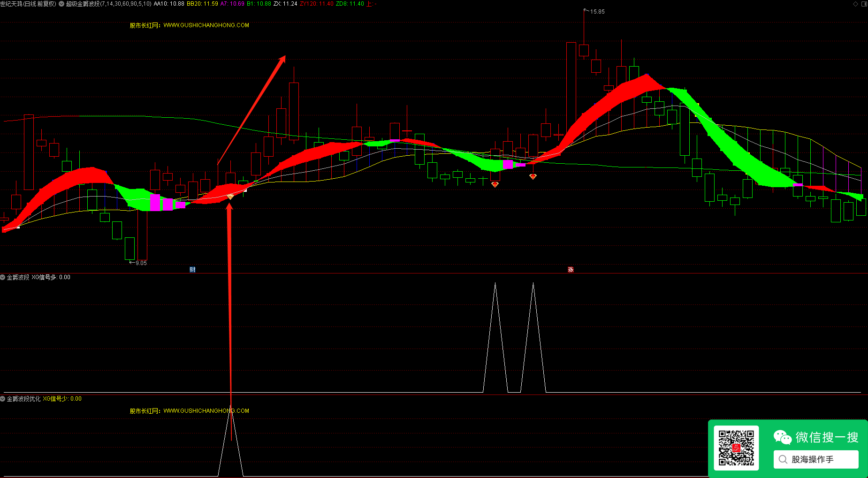Click indicator name 超级金爵波段(7,14,30,60,90,5,10)
Screen dimensions: 868x478
108,4
